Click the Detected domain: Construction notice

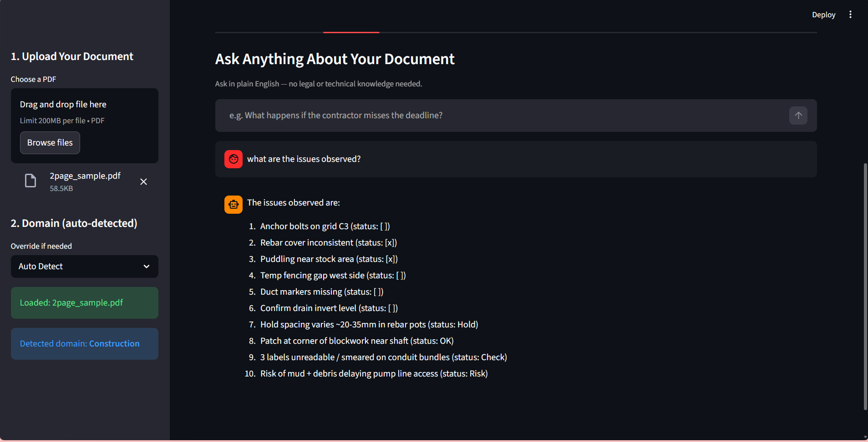(84, 343)
